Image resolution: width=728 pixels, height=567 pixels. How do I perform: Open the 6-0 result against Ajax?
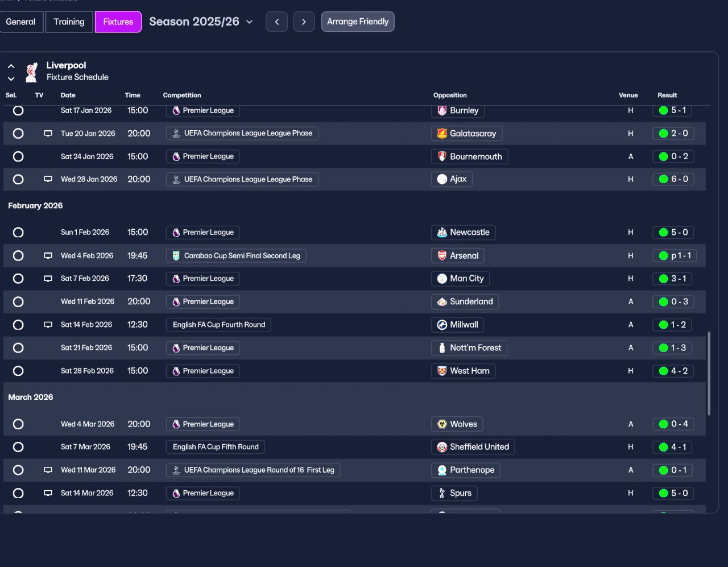(x=673, y=179)
